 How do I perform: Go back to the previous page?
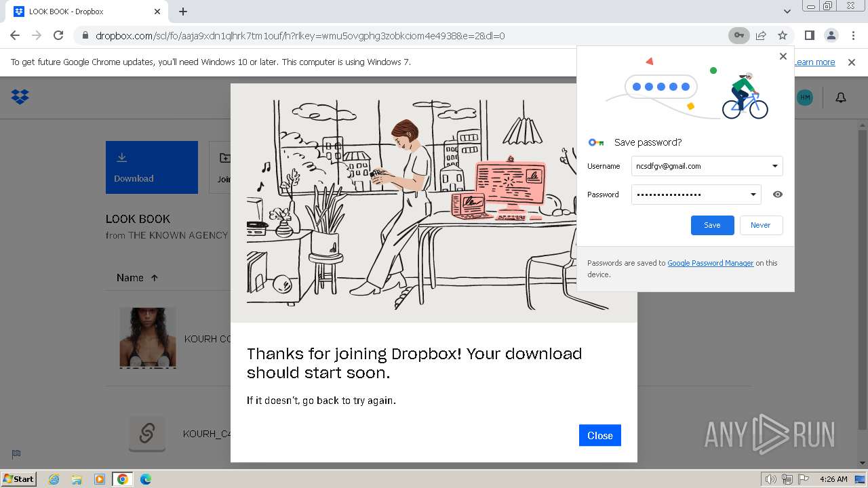[15, 35]
